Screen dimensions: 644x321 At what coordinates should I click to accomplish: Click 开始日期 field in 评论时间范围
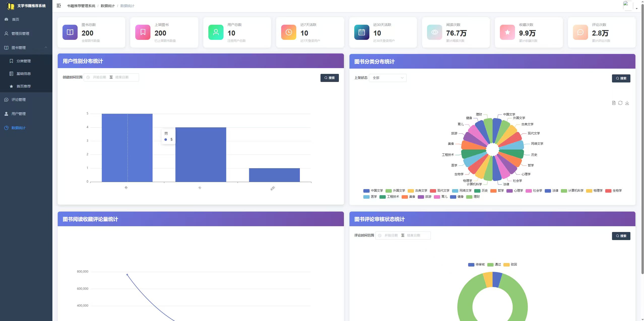[391, 236]
